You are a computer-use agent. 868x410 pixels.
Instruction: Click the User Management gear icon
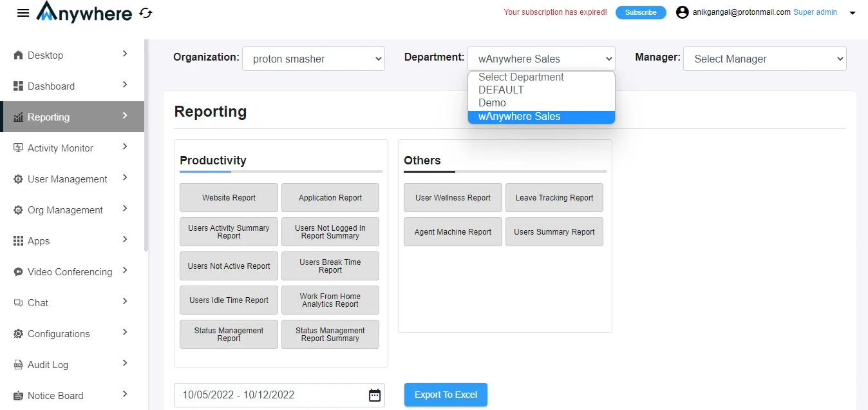pos(18,179)
